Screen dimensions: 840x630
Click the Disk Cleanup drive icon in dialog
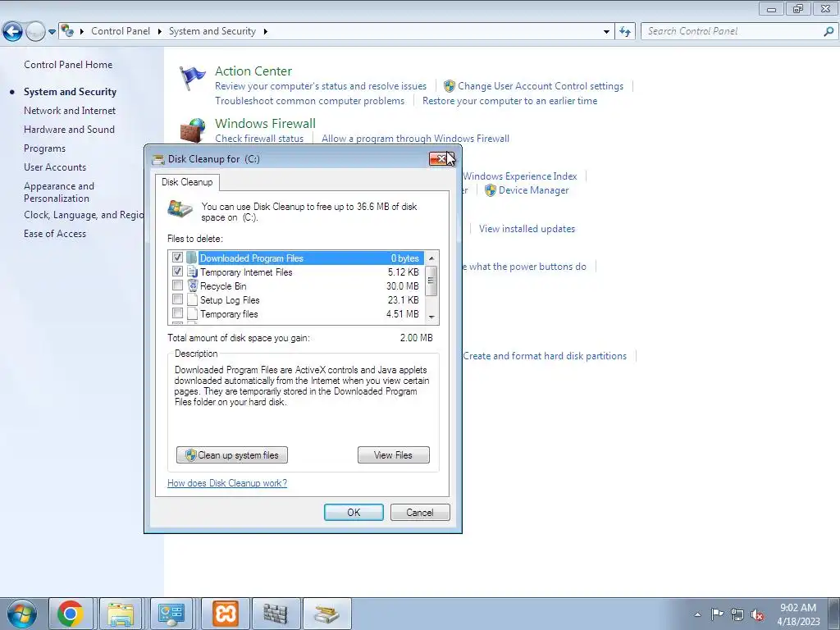point(180,208)
